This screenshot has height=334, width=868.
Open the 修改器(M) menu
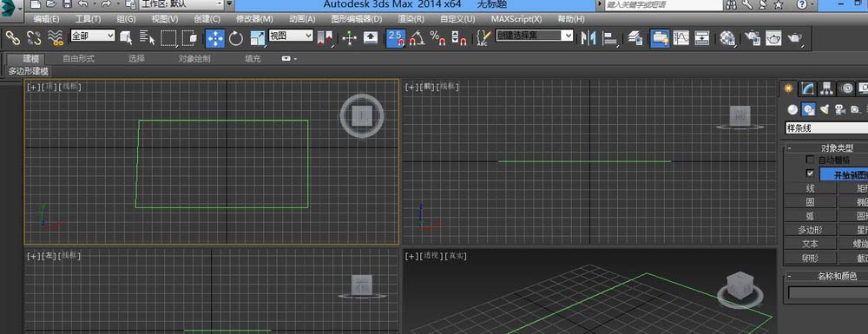254,19
